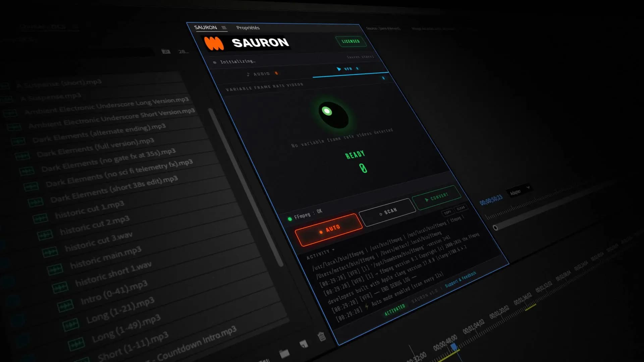Click the New Item icon beside the trash
The width and height of the screenshot is (644, 362).
(304, 344)
